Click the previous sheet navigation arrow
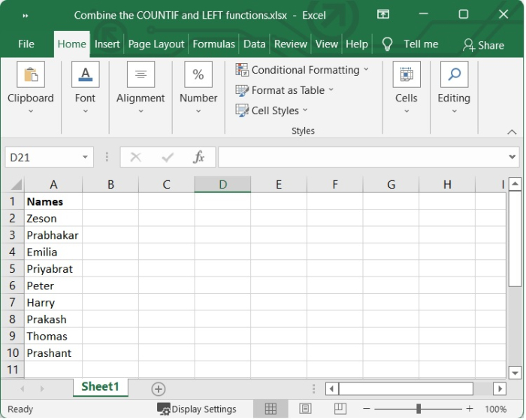 [23, 388]
